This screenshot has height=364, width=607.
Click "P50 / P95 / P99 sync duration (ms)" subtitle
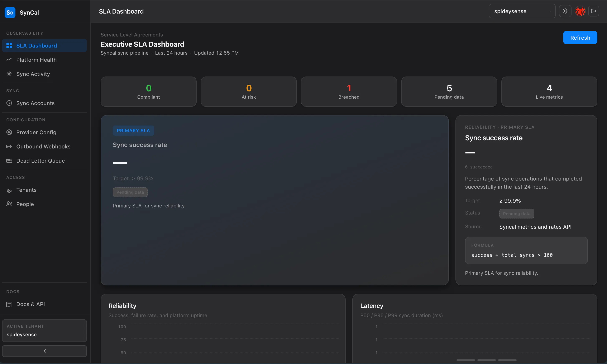401,315
